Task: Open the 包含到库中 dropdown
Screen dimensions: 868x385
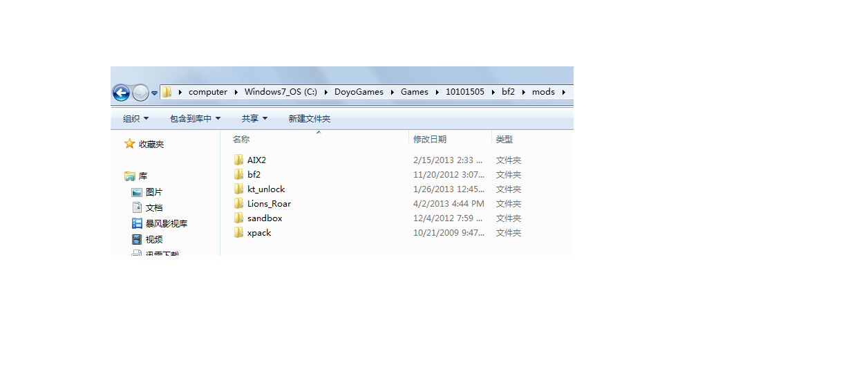Action: [x=196, y=119]
